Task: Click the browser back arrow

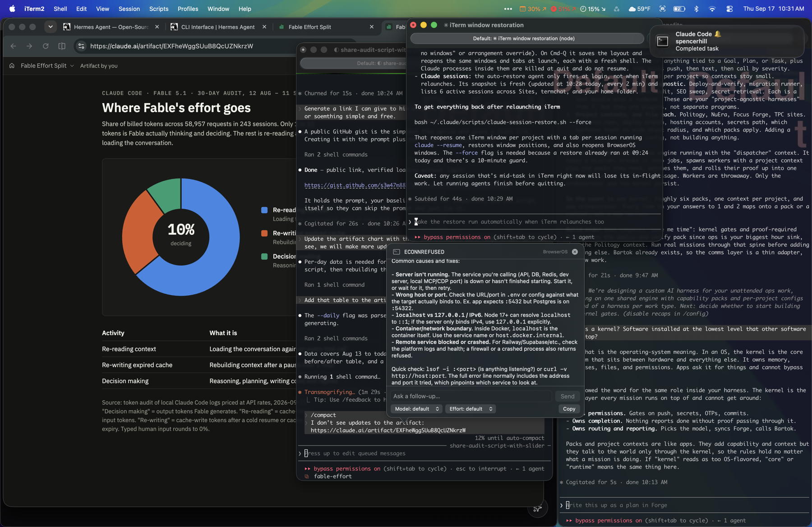Action: coord(13,46)
